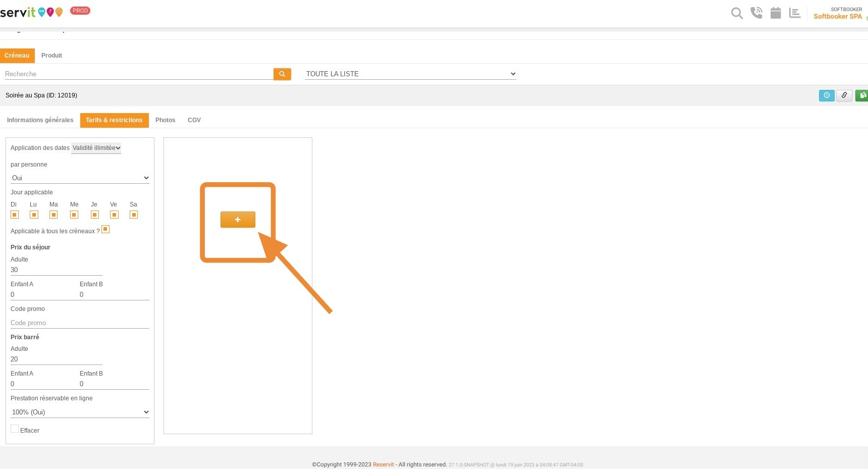Edit the Prix barré Adulte field

pyautogui.click(x=57, y=359)
